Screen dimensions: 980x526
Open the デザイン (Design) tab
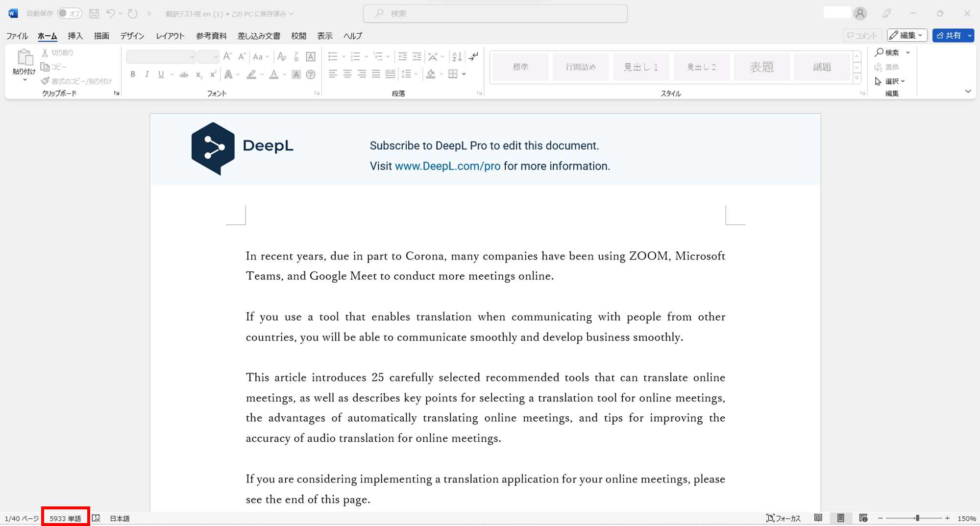(x=132, y=36)
